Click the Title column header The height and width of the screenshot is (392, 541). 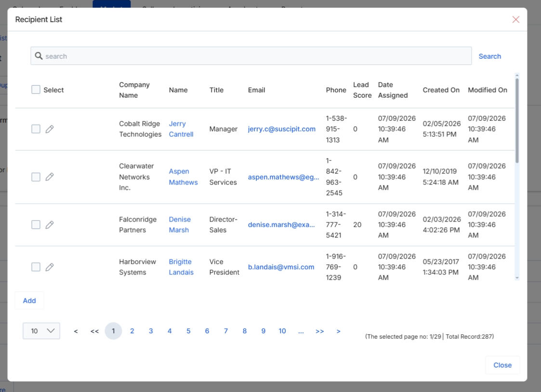click(216, 90)
